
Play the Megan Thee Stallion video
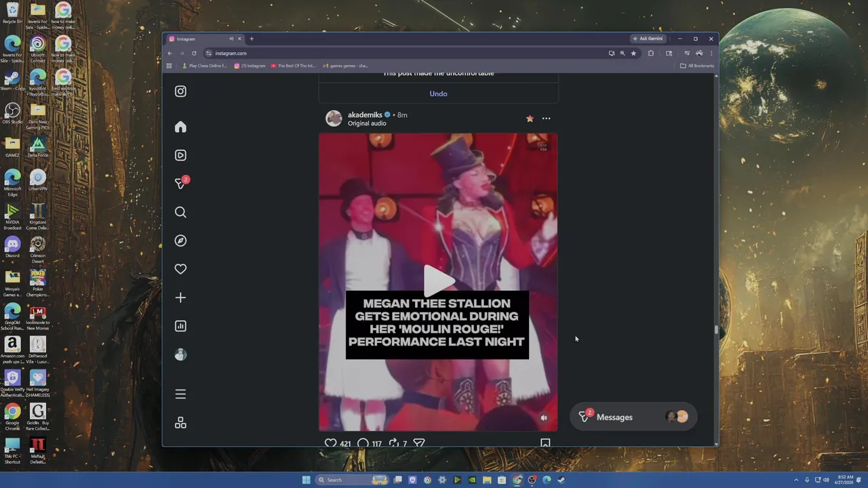438,279
